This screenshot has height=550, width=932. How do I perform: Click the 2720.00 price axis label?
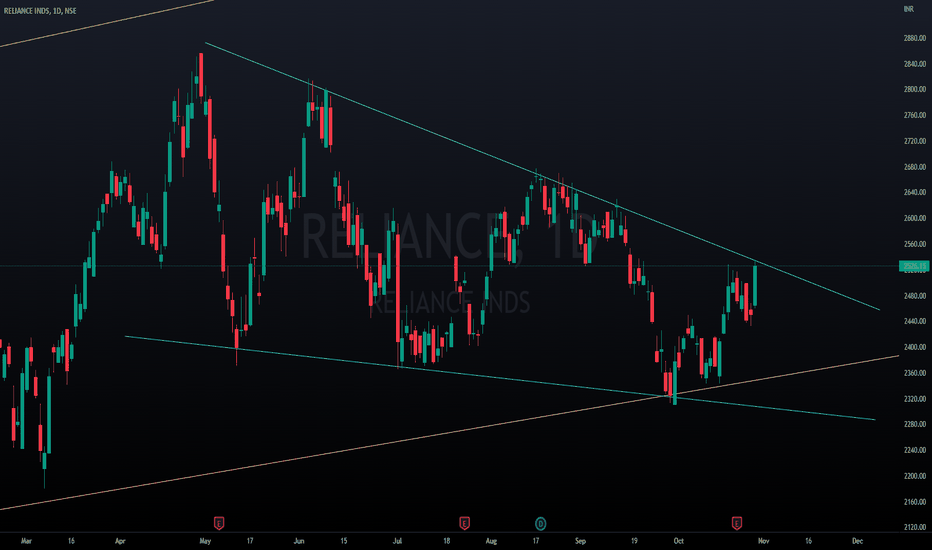tap(915, 141)
